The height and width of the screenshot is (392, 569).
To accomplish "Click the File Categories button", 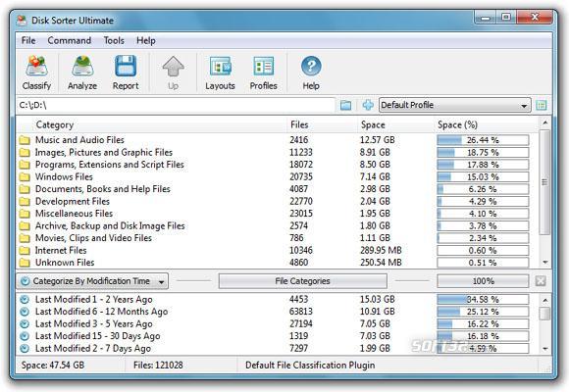I will point(302,281).
